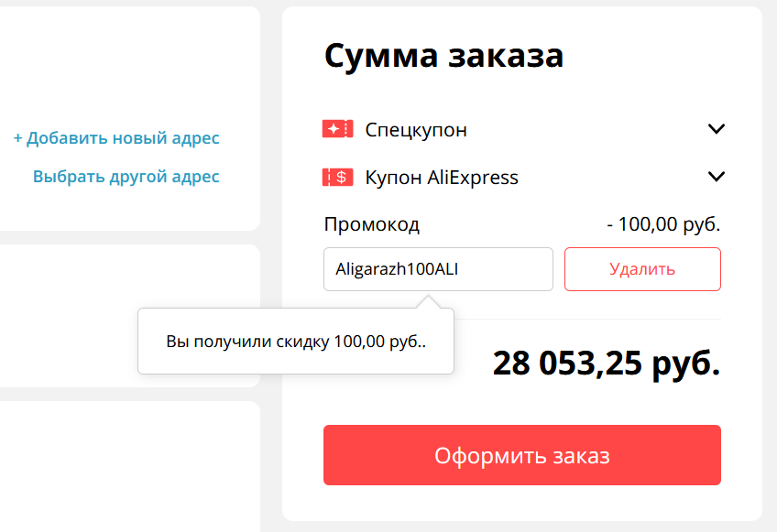Focus the promo code field with Aligarazh100ALI
777x532 pixels.
coord(438,269)
